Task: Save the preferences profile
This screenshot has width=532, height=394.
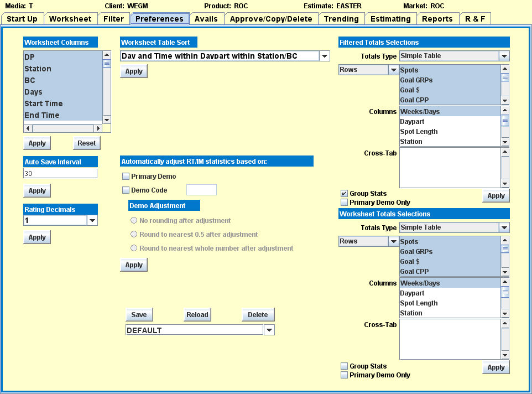Action: click(139, 314)
